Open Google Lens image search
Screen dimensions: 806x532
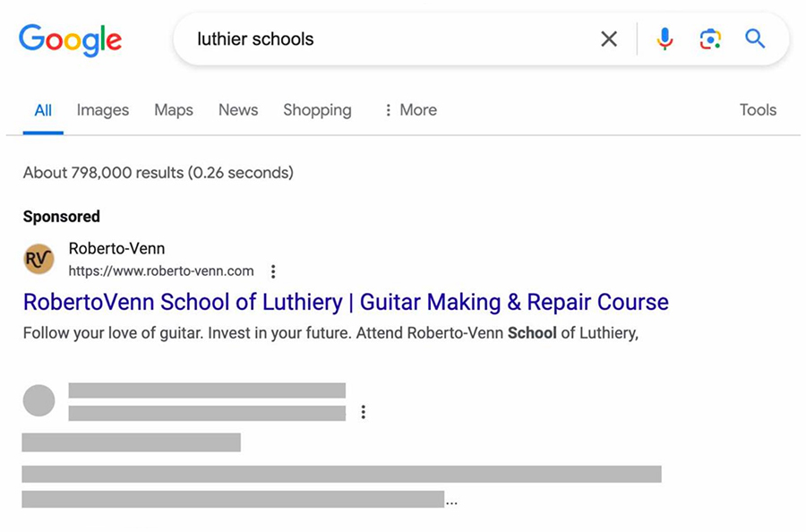coord(710,39)
